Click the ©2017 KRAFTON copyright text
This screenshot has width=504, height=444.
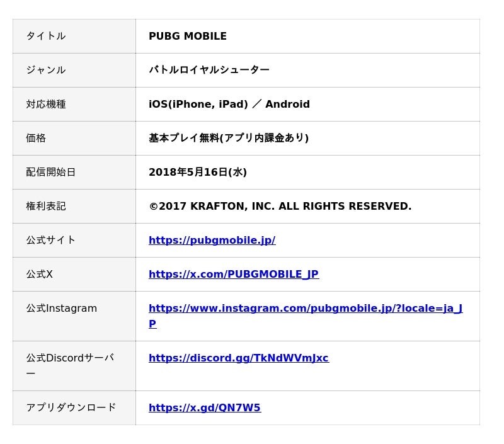coord(280,206)
